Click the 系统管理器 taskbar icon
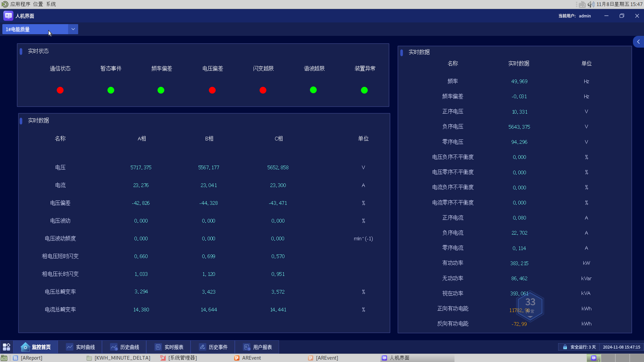Image resolution: width=644 pixels, height=362 pixels. click(x=163, y=358)
